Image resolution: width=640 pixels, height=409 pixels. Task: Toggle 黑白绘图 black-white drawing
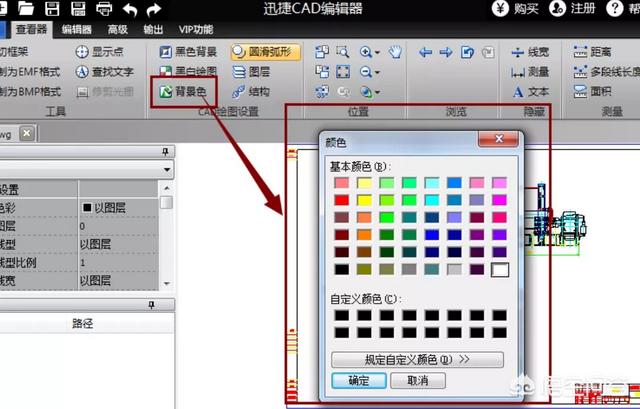click(x=188, y=72)
